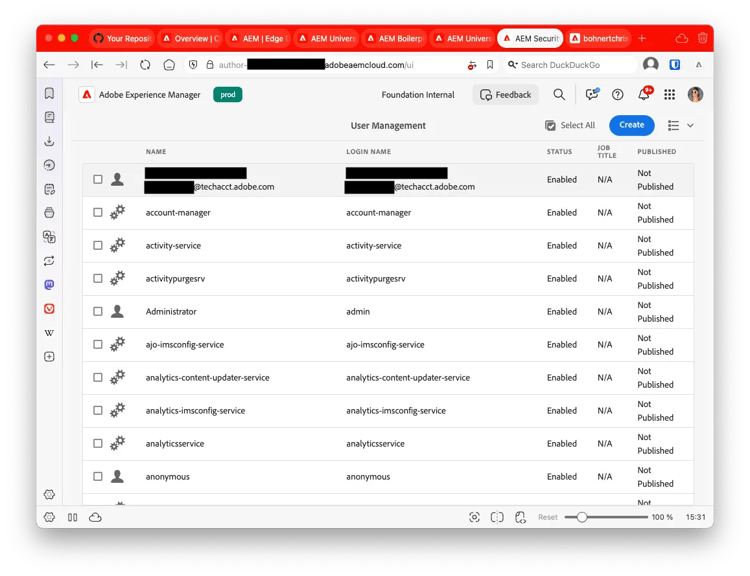Click the Adobe logo in AEM header

coord(86,95)
